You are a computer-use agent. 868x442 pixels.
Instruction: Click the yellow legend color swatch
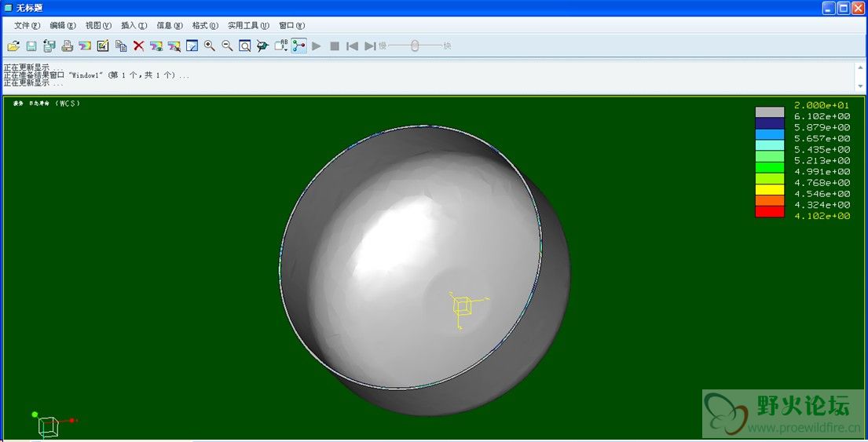coord(770,190)
